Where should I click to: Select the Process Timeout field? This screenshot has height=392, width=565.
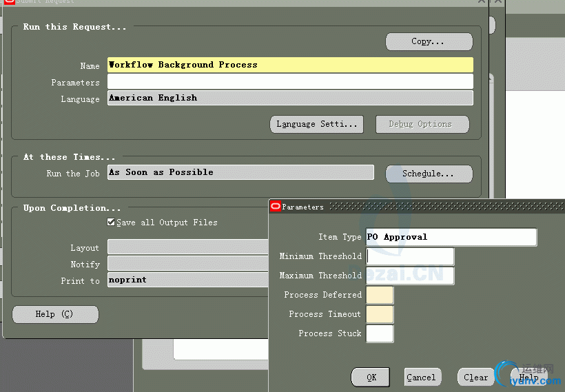[x=380, y=315]
